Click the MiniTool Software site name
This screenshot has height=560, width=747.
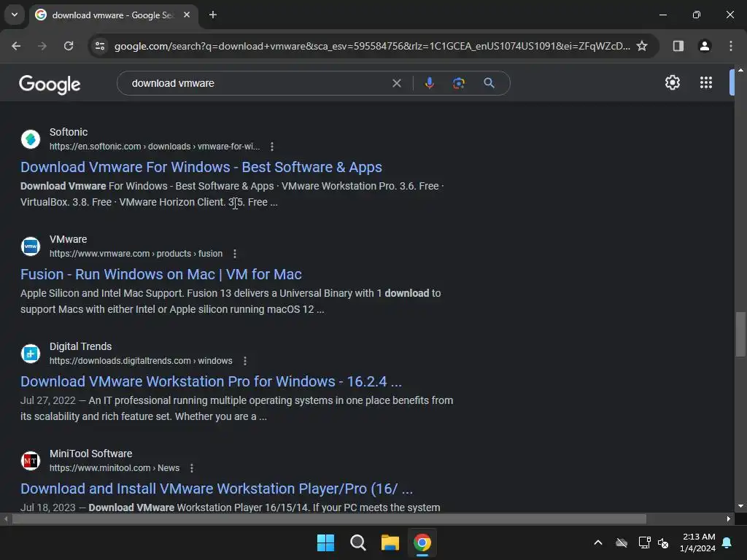[x=91, y=454]
